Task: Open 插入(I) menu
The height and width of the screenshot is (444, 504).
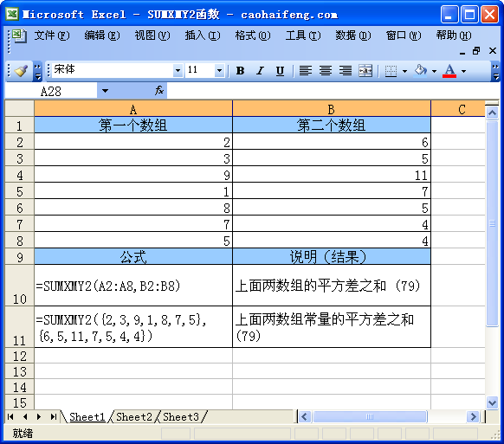Action: pos(203,35)
